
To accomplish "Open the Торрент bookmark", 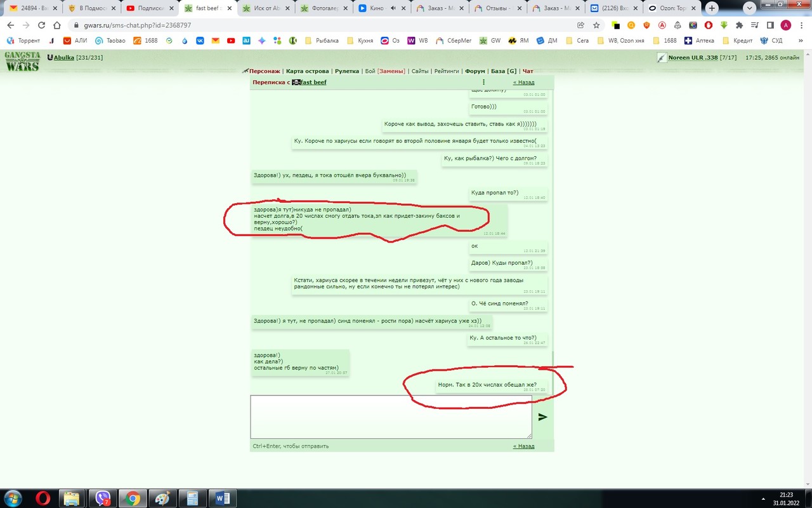I will [x=23, y=41].
